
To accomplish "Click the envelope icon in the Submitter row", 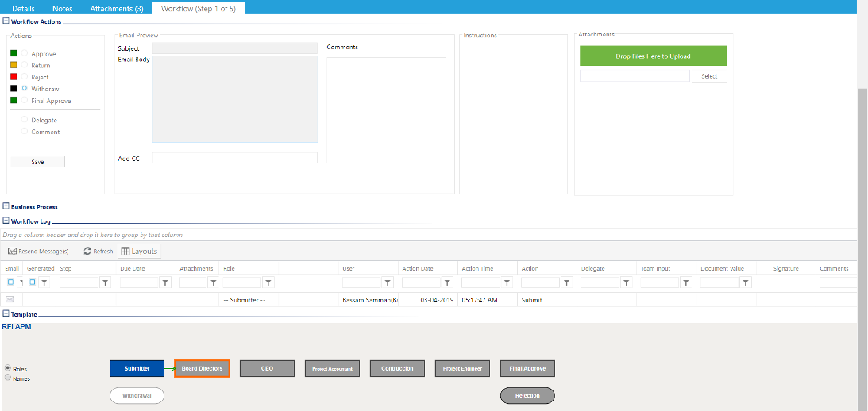I will [10, 300].
